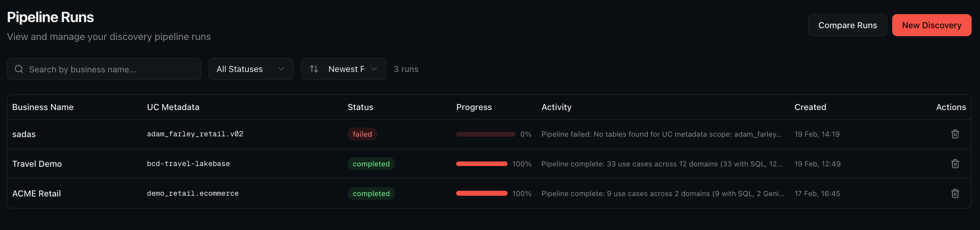This screenshot has height=230, width=980.
Task: Click the Business Name column header
Action: (43, 107)
